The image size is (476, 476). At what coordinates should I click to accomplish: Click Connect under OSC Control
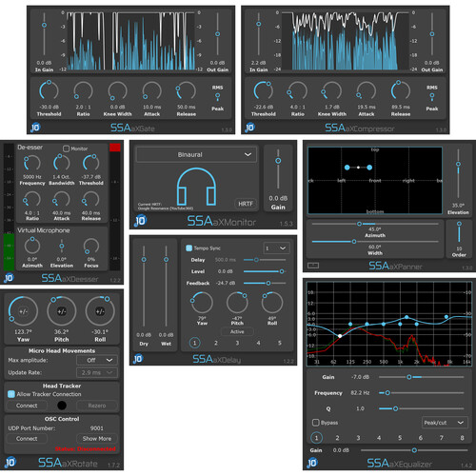tap(27, 439)
